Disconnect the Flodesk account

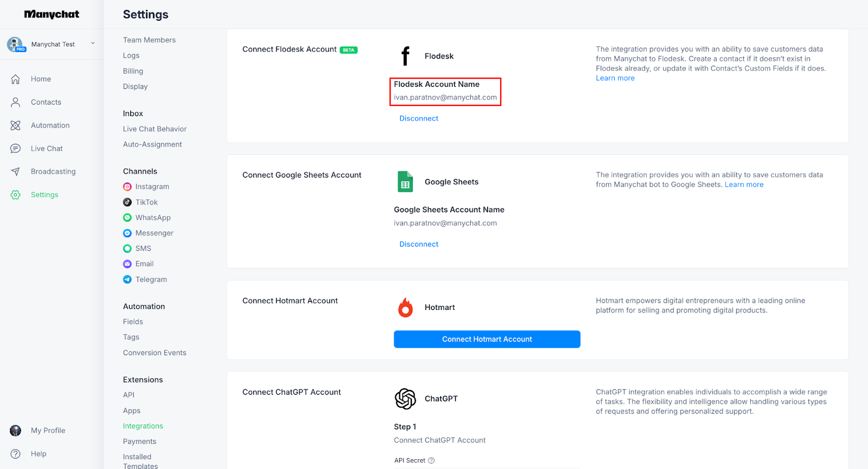tap(419, 118)
